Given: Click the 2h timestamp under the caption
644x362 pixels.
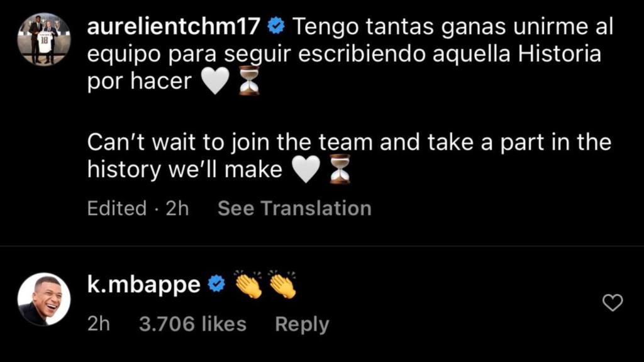Looking at the screenshot, I should coord(178,207).
